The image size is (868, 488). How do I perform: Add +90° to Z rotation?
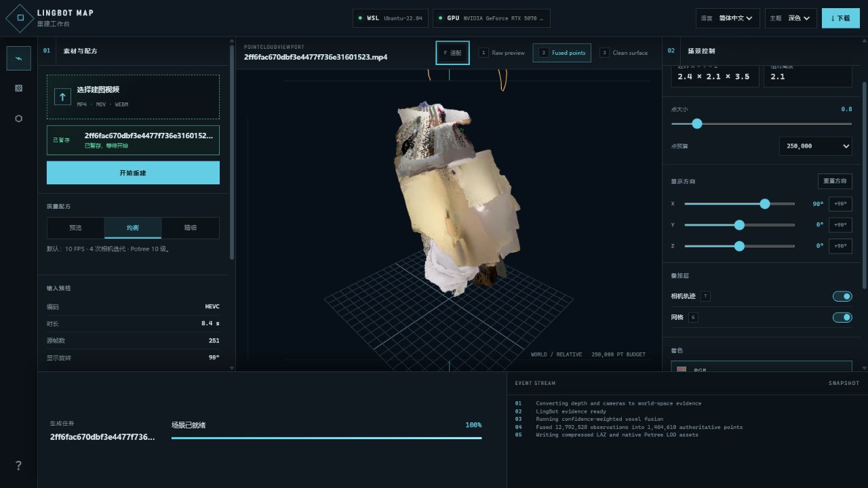click(x=840, y=246)
